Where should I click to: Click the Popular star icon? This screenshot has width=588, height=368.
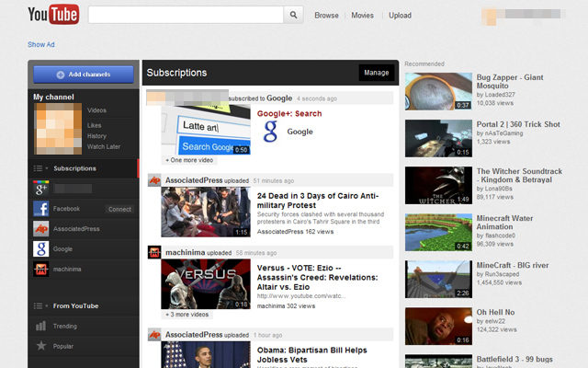[x=40, y=346]
